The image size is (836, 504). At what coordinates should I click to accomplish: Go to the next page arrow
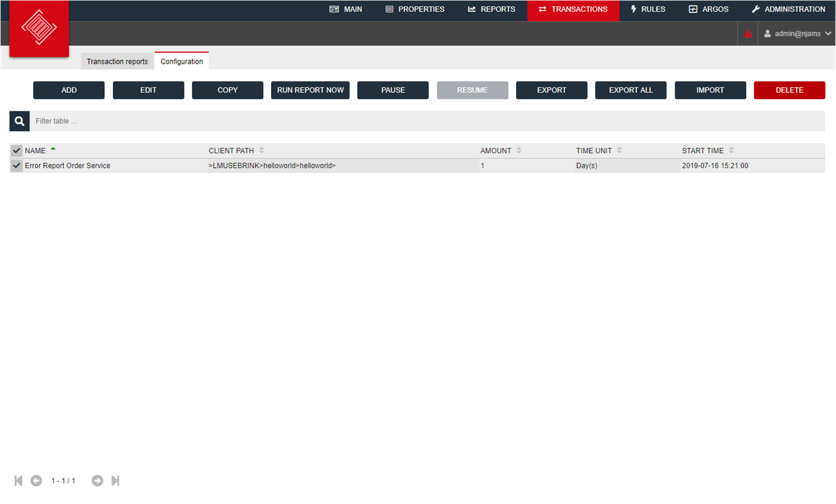pos(98,480)
